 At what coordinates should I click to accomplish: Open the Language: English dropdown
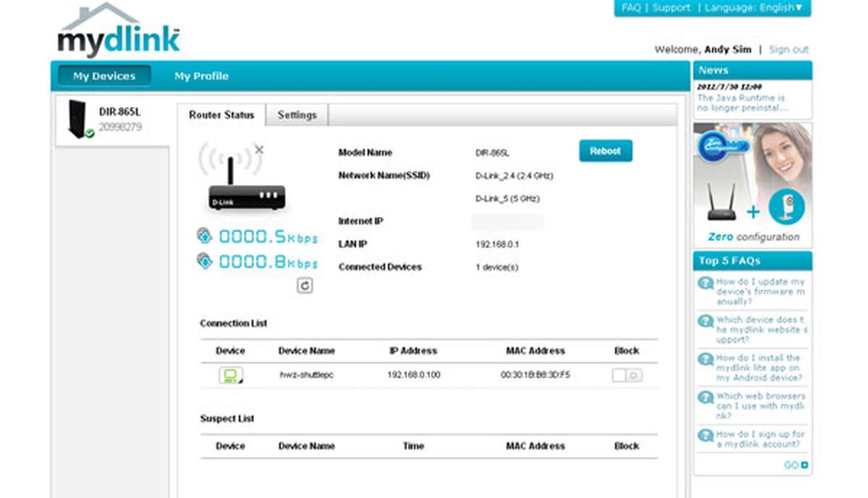tap(753, 8)
